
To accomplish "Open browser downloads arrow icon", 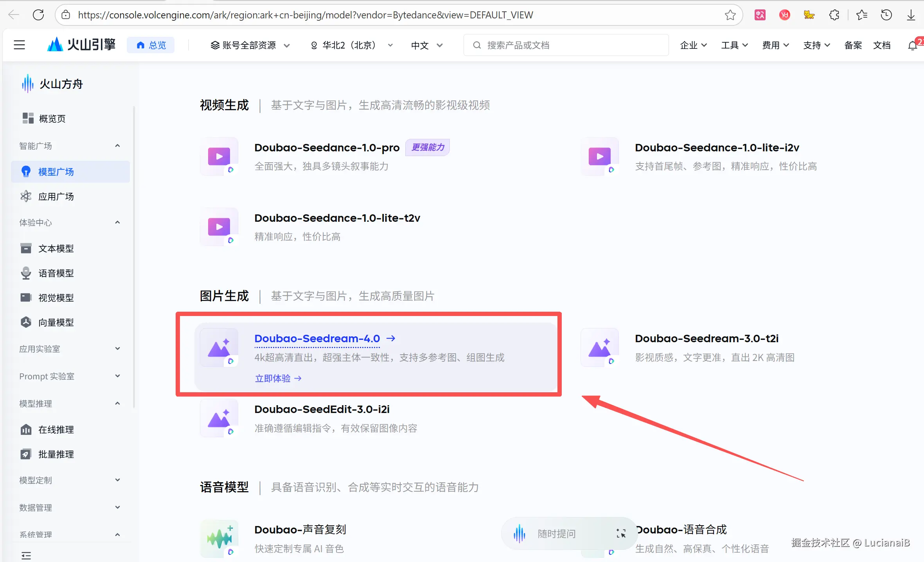I will coord(911,15).
